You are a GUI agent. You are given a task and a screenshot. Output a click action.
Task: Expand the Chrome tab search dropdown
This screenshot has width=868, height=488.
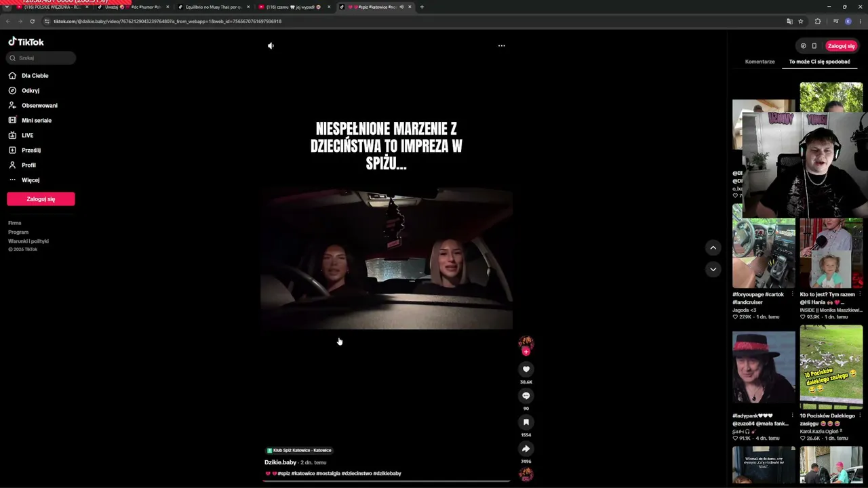pos(7,7)
